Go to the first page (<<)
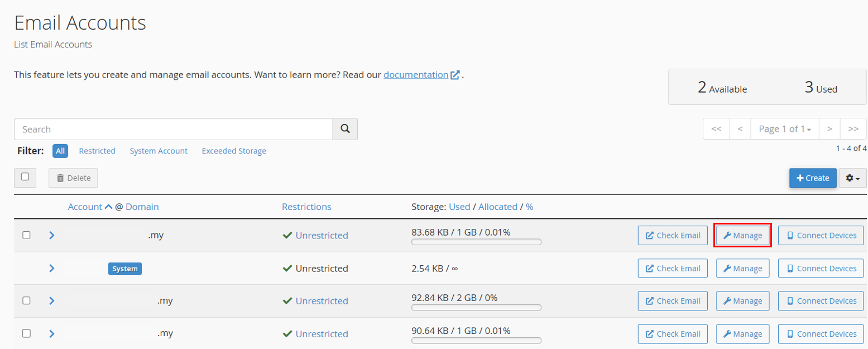 [716, 129]
